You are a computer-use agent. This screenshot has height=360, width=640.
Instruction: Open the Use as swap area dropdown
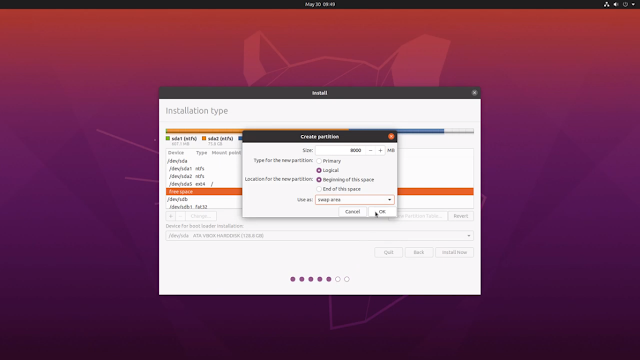354,200
